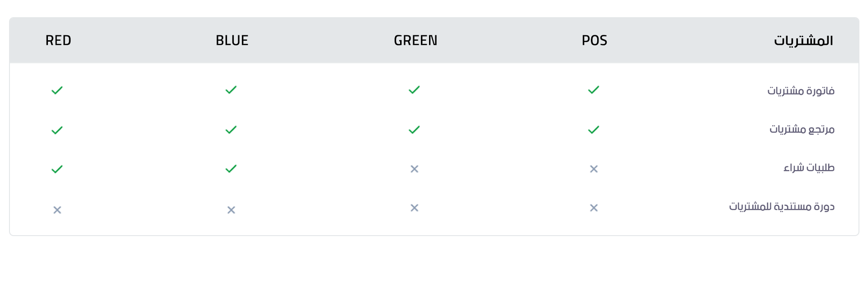The image size is (868, 284).
Task: Click the فاتورة مشتريات row label
Action: 801,91
